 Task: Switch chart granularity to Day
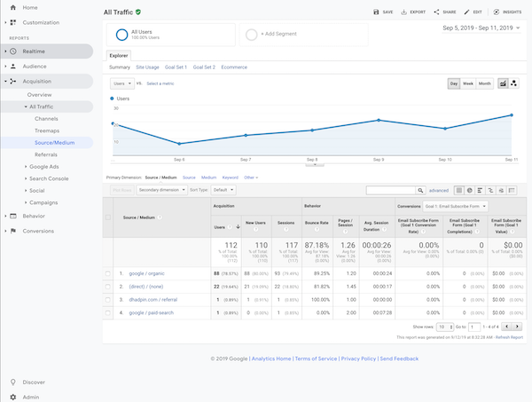[454, 83]
